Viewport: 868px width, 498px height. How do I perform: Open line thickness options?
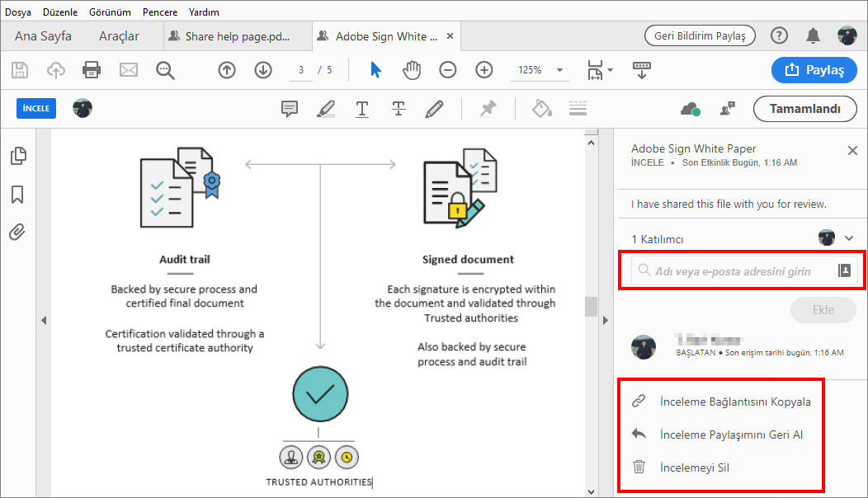[x=578, y=109]
